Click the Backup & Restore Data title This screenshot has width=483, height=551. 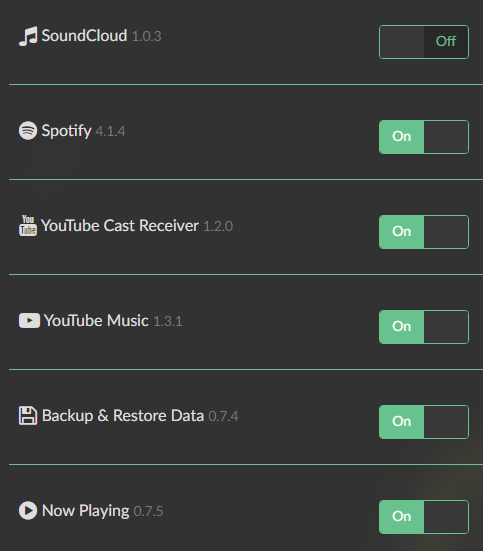tap(123, 416)
